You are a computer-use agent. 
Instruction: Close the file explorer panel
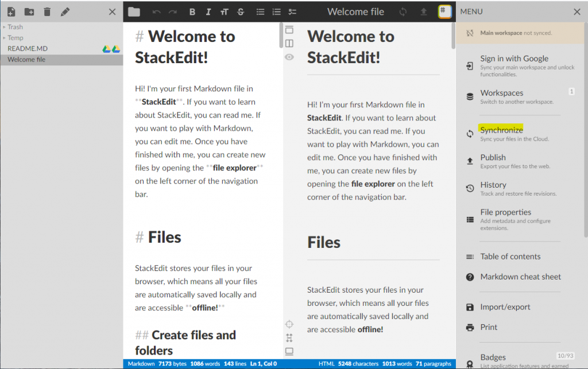pos(112,12)
